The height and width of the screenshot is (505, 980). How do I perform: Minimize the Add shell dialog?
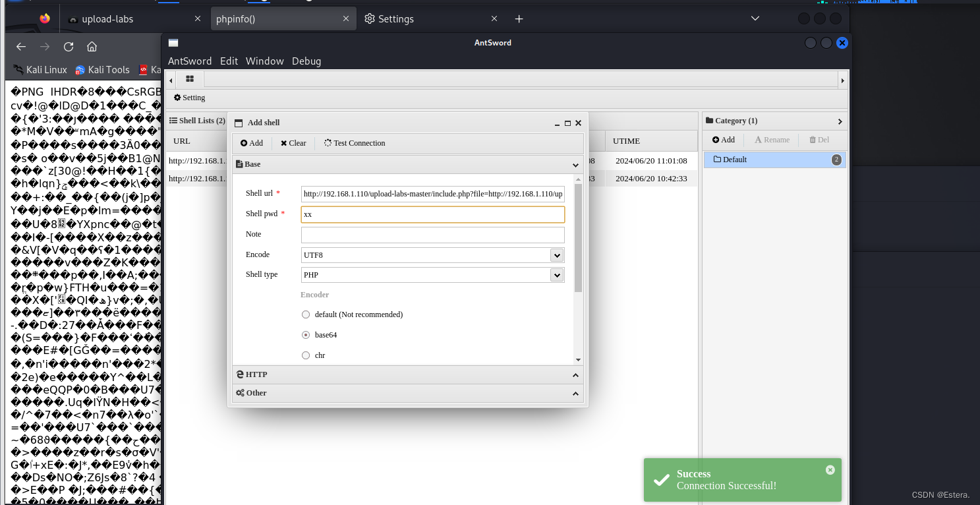point(558,123)
